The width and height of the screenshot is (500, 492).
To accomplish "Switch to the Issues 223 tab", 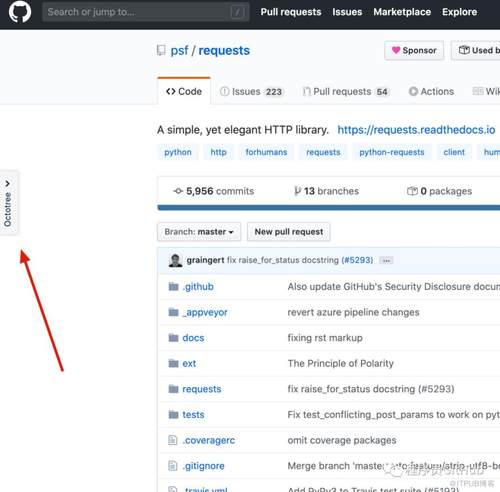I will click(252, 91).
